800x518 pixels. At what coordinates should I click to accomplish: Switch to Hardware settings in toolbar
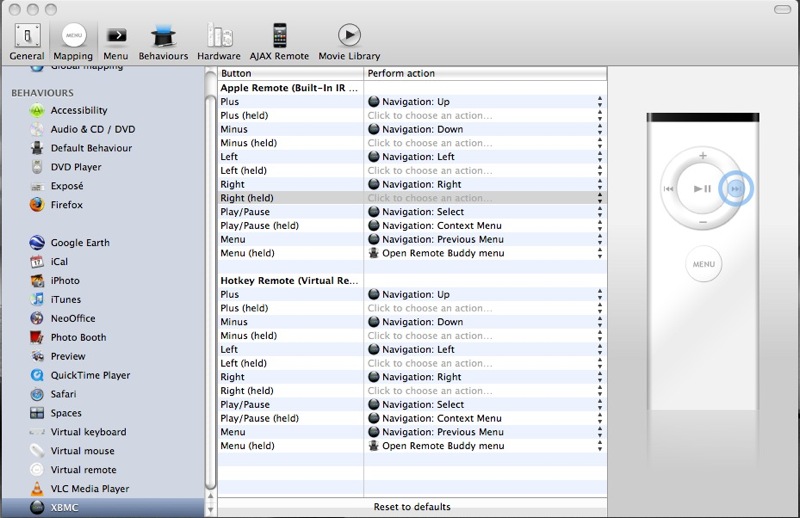pos(218,41)
